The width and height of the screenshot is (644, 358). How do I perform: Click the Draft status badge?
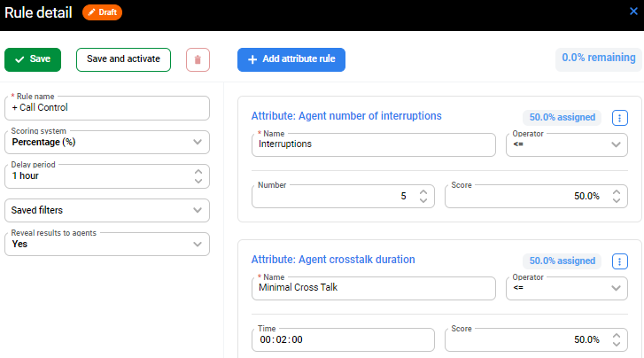pyautogui.click(x=103, y=12)
